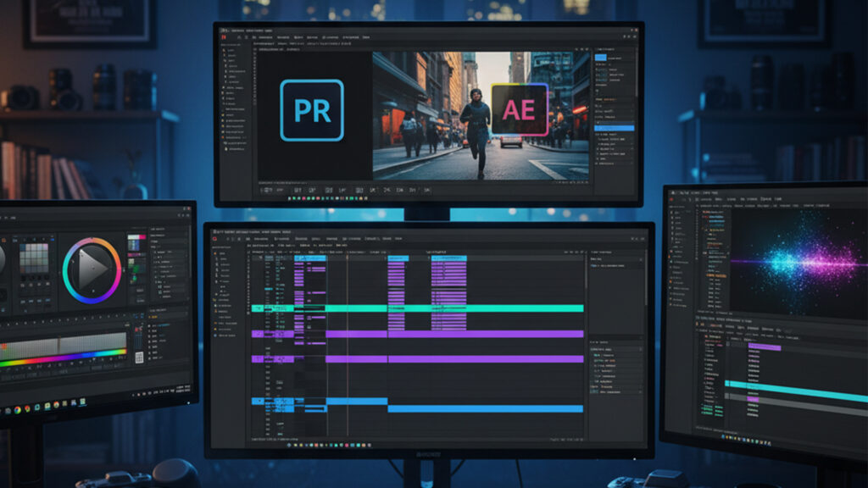Click the red circular icon at top-left of timeline window
Image resolution: width=868 pixels, height=488 pixels.
[215, 240]
